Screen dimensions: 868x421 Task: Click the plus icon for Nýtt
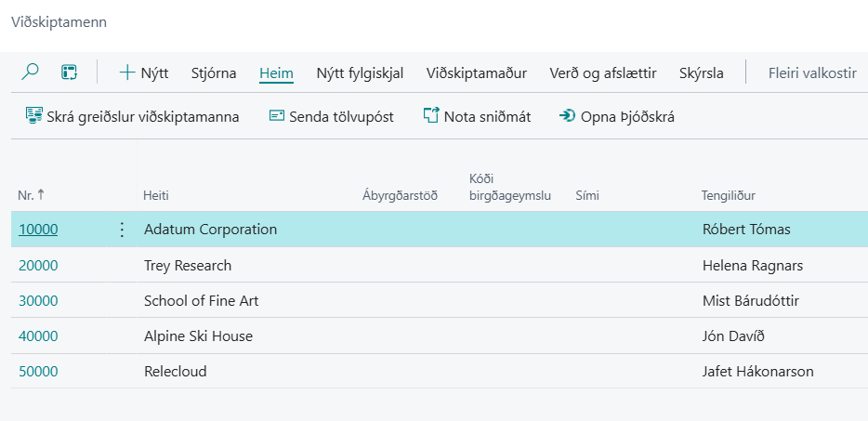point(127,72)
